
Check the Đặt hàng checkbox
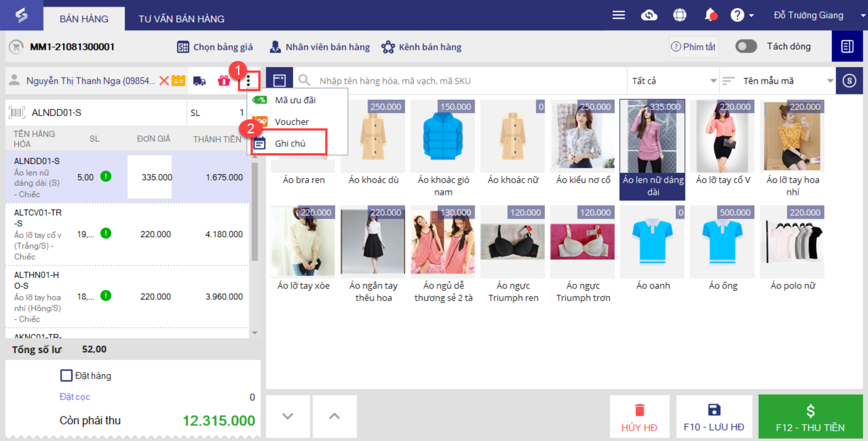coord(66,375)
